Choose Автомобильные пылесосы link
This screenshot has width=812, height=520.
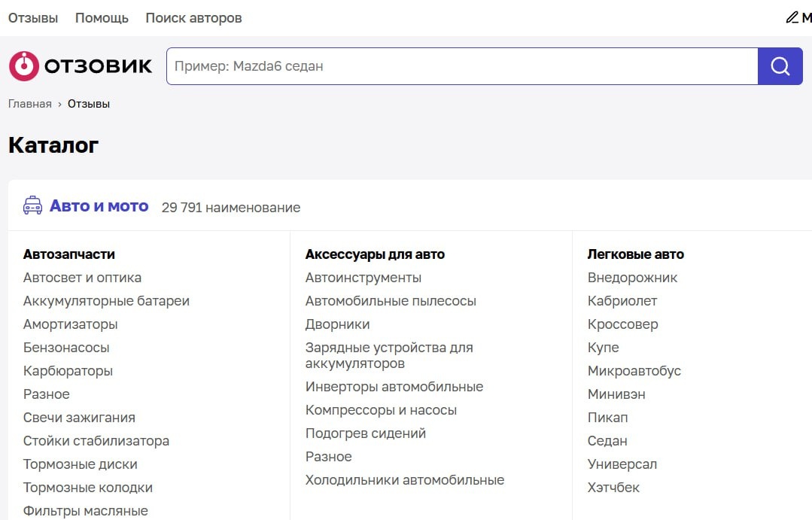coord(391,301)
